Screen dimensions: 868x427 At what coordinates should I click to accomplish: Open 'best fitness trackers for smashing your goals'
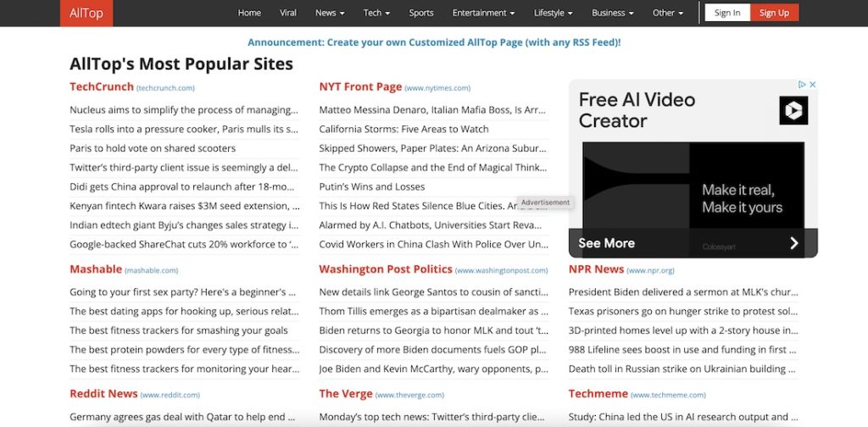click(x=179, y=330)
